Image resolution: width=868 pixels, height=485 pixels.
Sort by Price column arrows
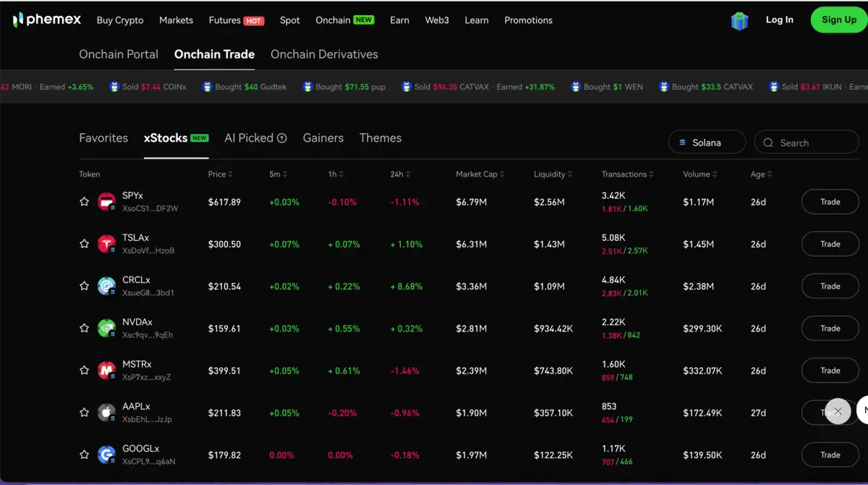tap(231, 174)
